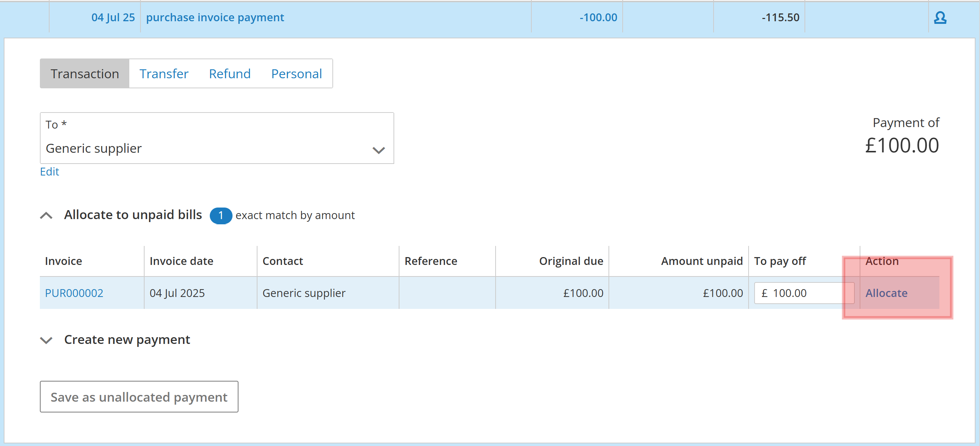Click purchase invoice payment description

click(215, 18)
